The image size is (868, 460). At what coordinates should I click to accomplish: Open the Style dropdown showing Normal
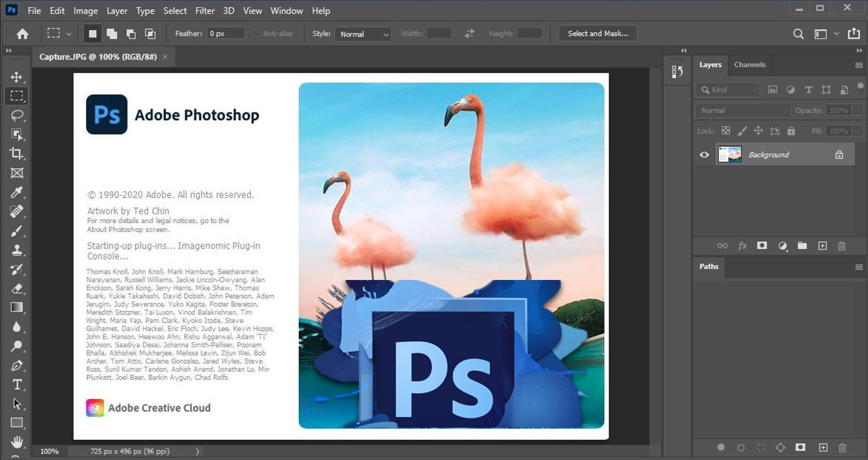coord(363,34)
